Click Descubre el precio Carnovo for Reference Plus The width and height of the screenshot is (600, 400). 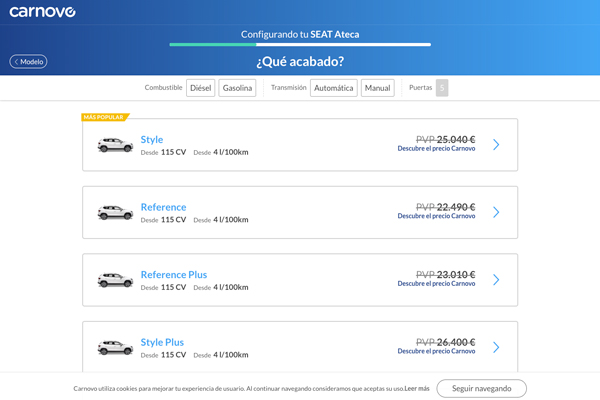436,284
